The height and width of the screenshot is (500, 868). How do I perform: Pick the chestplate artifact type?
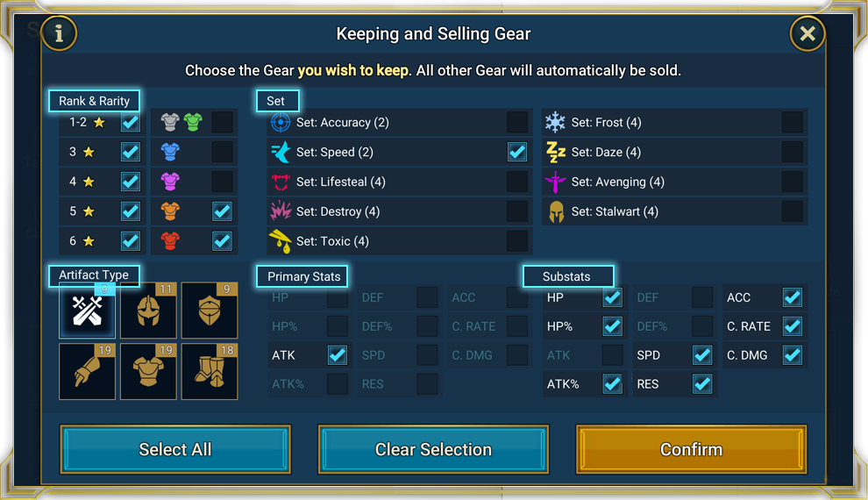(x=148, y=372)
